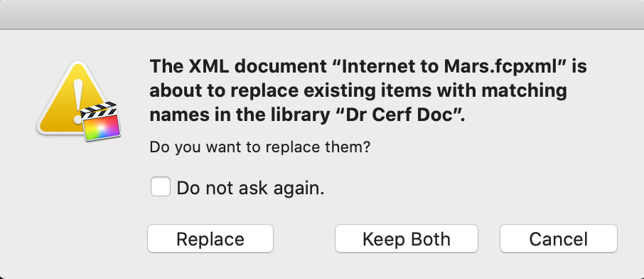Click the "Do you want to replace them?" text

260,147
